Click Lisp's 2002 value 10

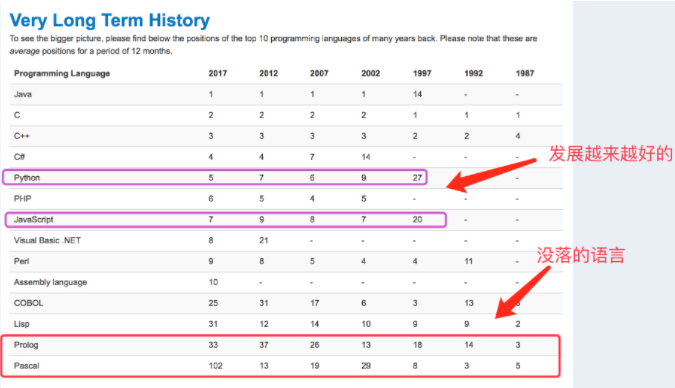click(x=366, y=324)
